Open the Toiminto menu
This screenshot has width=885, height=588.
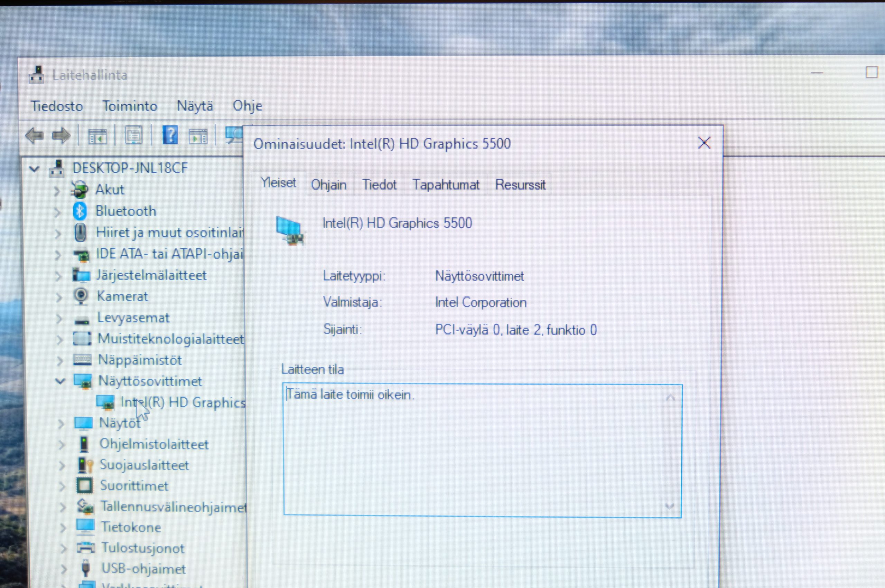tap(130, 106)
